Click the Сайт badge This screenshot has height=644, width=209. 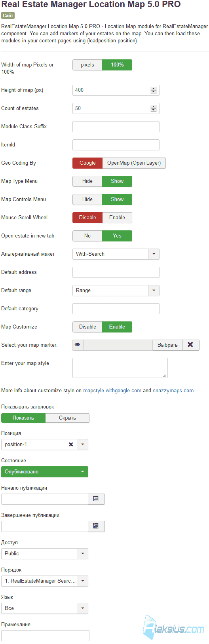click(8, 15)
